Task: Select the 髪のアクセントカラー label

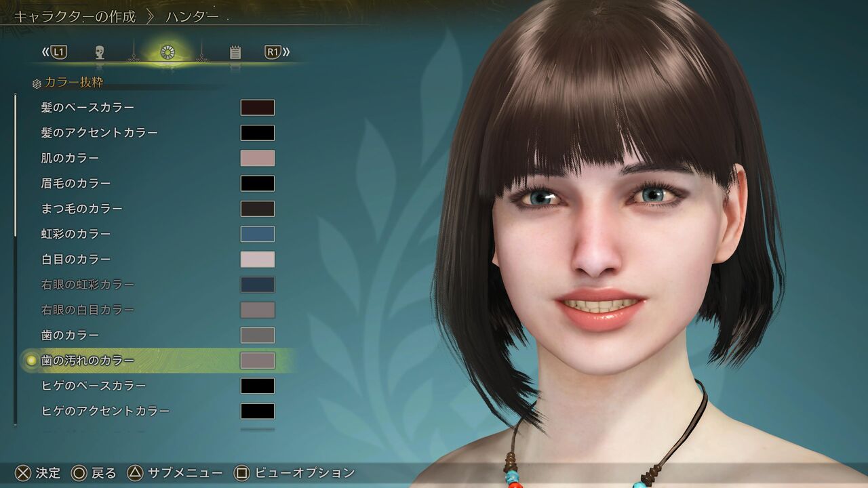Action: coord(99,133)
